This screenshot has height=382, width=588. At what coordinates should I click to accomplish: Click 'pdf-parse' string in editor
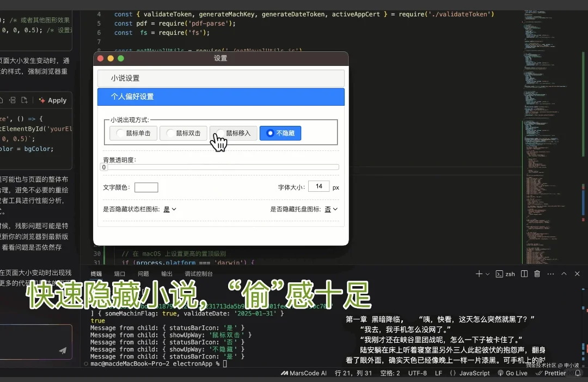[x=209, y=23]
